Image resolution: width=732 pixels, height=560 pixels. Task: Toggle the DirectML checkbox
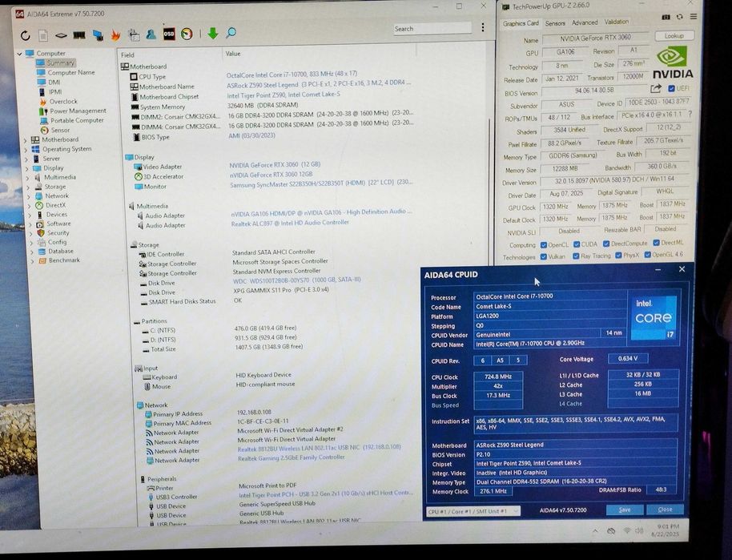point(657,243)
